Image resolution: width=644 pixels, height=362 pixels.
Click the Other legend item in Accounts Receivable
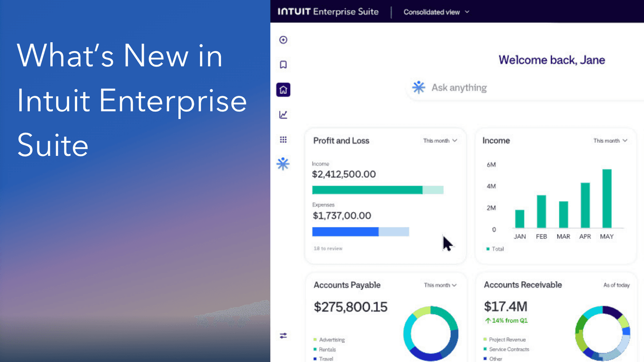(493, 359)
